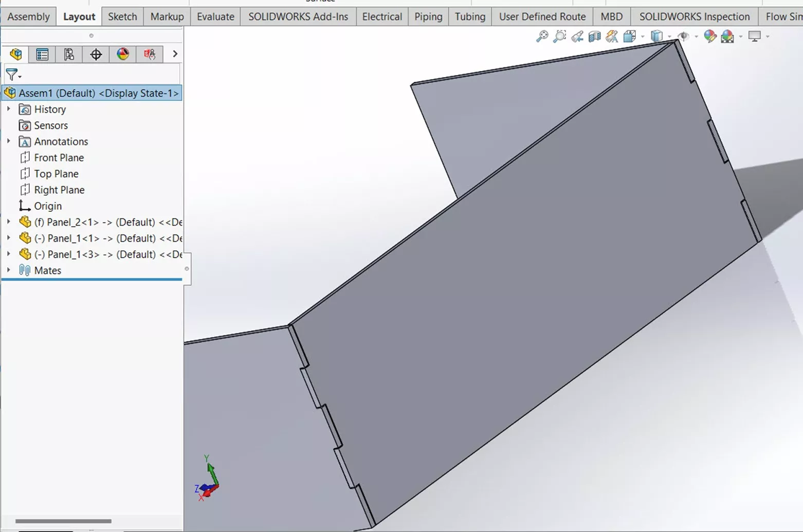Toggle the Section View tool

point(594,36)
